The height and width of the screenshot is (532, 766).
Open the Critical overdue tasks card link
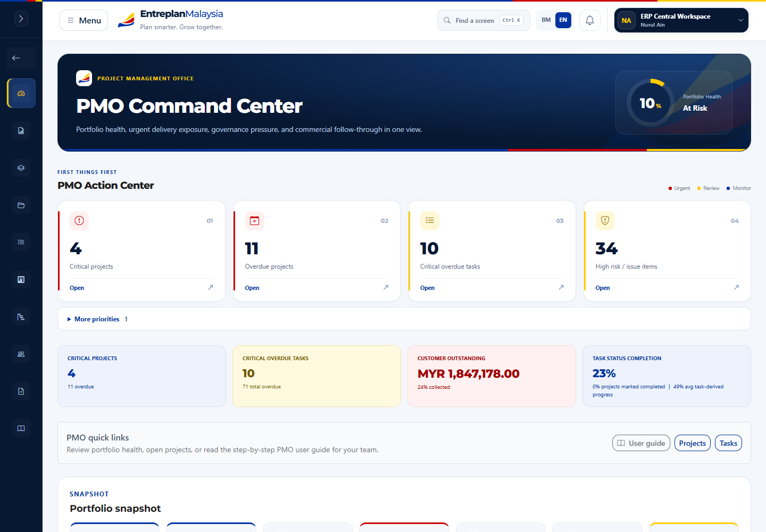coord(427,288)
